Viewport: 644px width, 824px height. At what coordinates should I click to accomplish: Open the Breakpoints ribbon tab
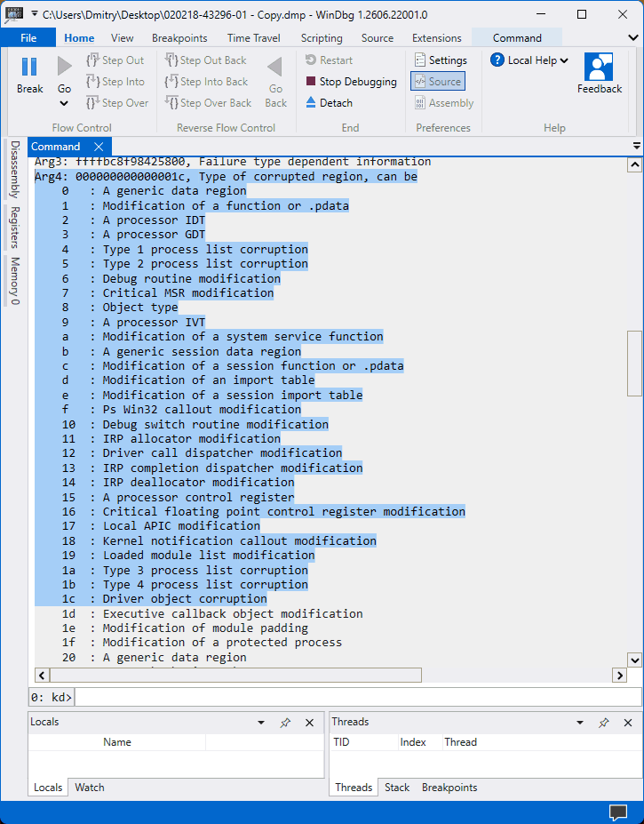click(x=179, y=38)
